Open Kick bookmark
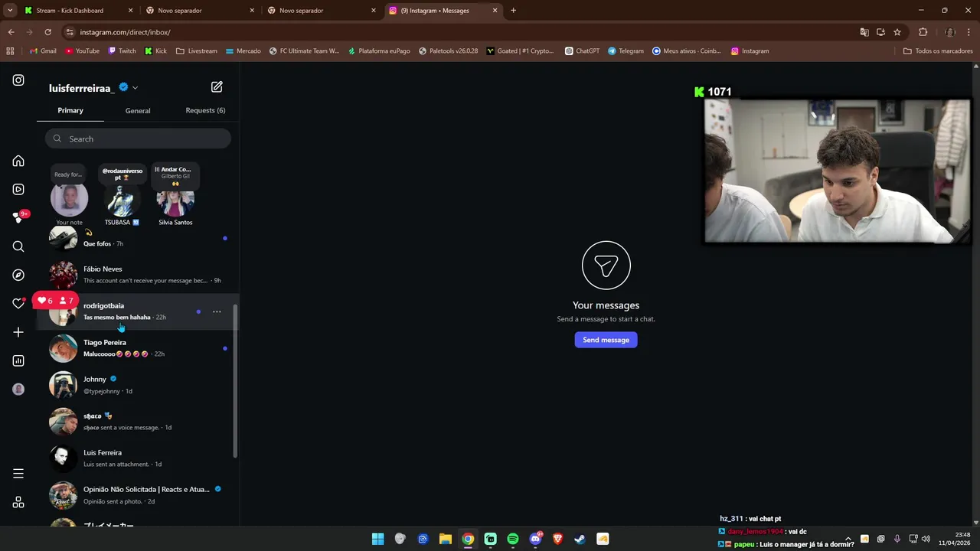The image size is (980, 551). coord(155,51)
